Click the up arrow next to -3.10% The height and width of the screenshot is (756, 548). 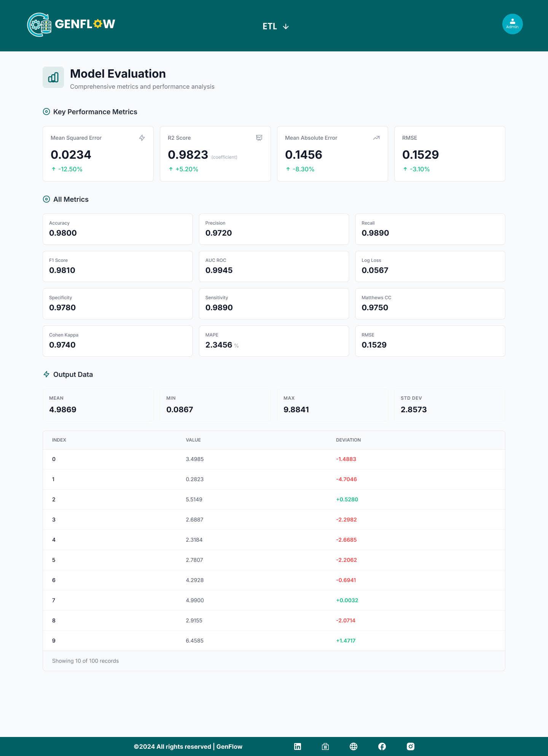click(405, 169)
